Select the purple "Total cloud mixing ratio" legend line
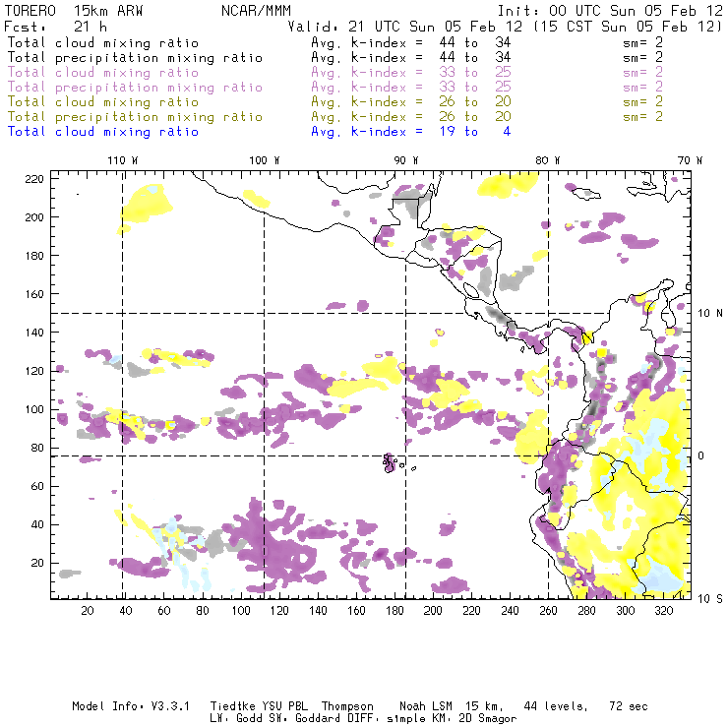728x728 pixels. 103,73
